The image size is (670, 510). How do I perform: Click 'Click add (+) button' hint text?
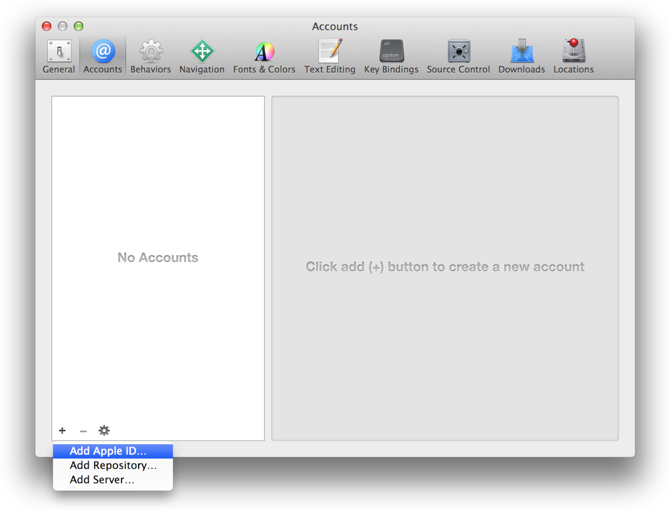[445, 267]
